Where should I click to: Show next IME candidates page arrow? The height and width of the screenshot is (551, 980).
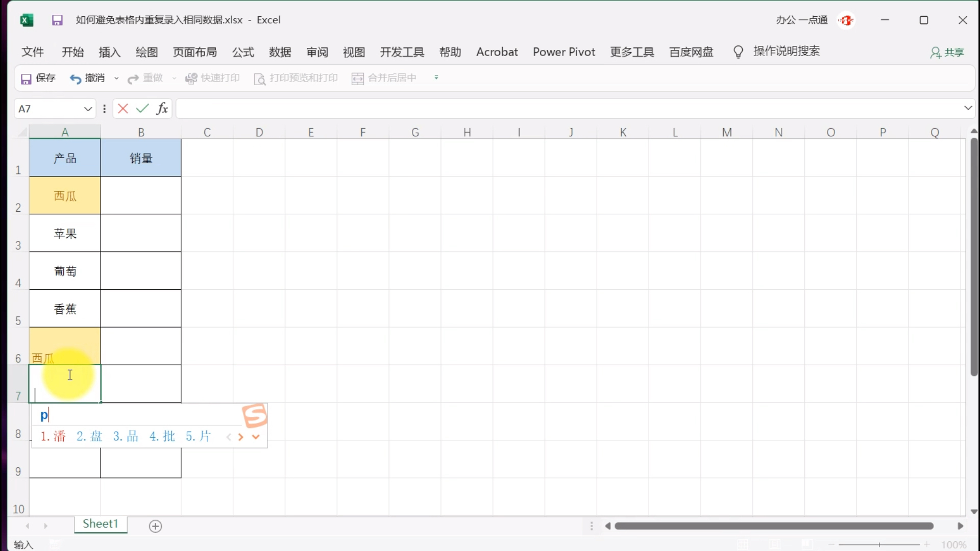241,437
